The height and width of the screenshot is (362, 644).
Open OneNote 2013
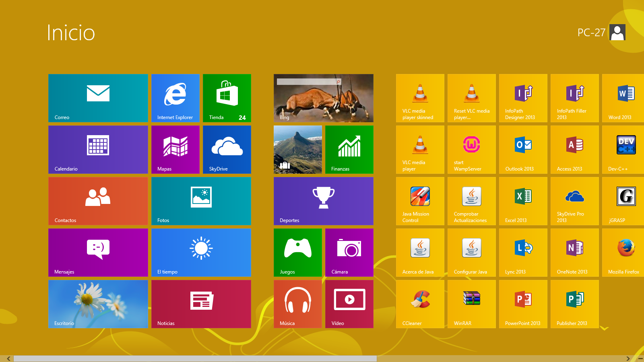coord(575,253)
